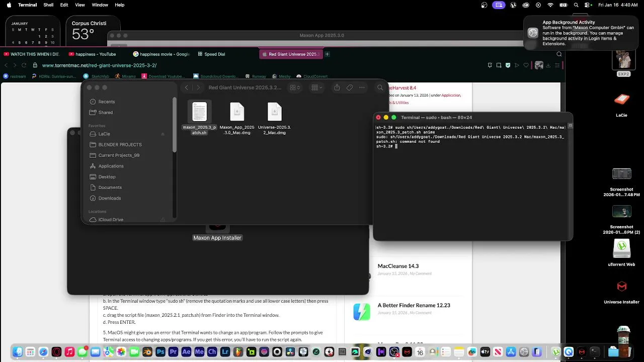Open Spotlight search in menu bar
The width and height of the screenshot is (644, 362).
click(576, 5)
